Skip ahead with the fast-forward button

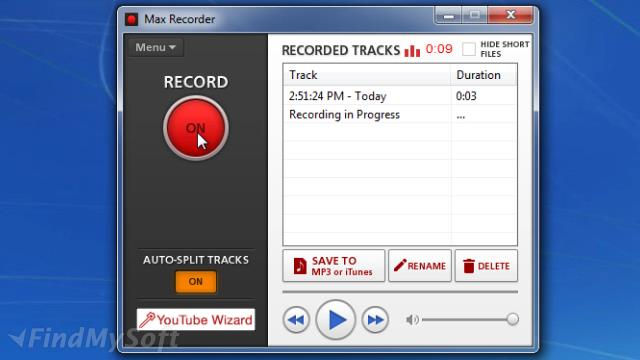coord(375,320)
